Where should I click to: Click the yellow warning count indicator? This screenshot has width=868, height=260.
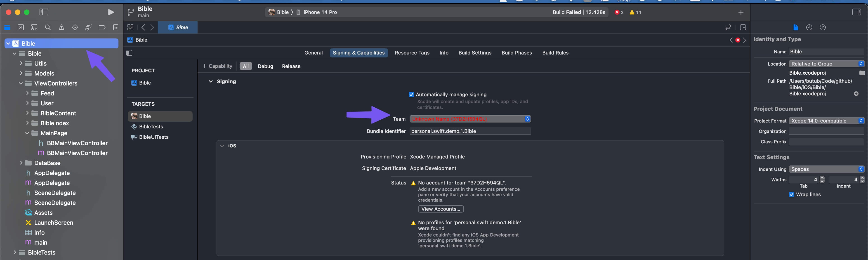(x=635, y=12)
